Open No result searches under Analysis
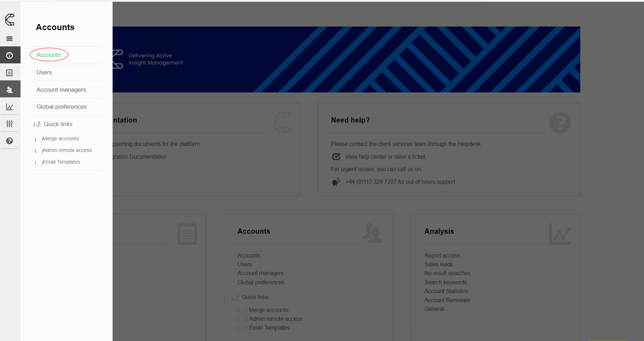 click(x=448, y=273)
